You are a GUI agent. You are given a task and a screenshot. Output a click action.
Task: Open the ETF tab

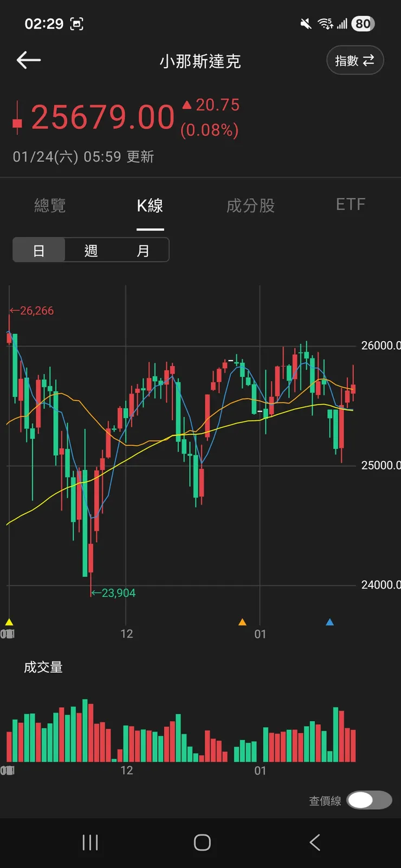click(x=351, y=205)
